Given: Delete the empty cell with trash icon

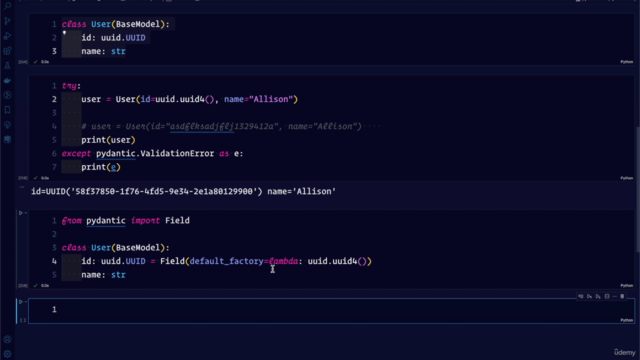Looking at the screenshot, I should (622, 296).
